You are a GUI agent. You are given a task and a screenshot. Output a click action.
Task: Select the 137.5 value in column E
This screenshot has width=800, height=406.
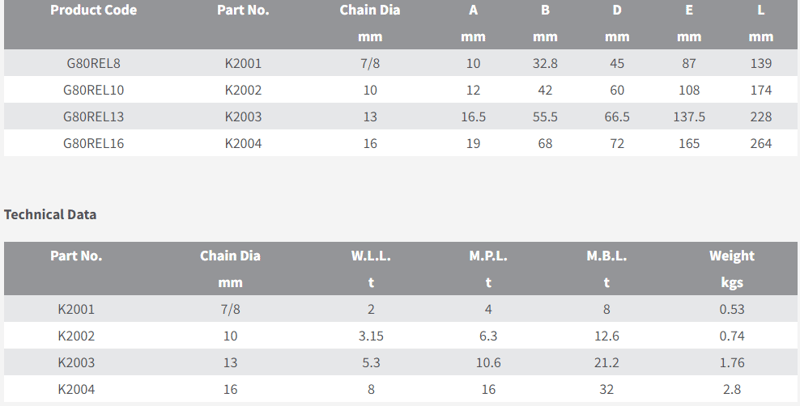coord(688,116)
